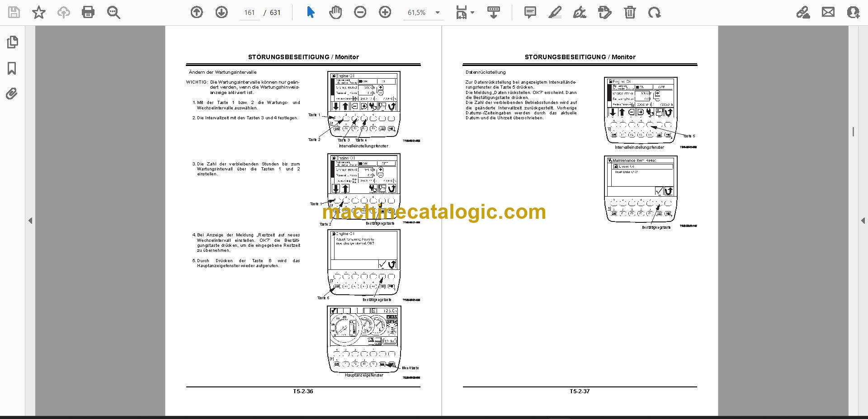Screen dimensions: 868x419
Task: Send the file by email envelope icon
Action: pos(828,12)
